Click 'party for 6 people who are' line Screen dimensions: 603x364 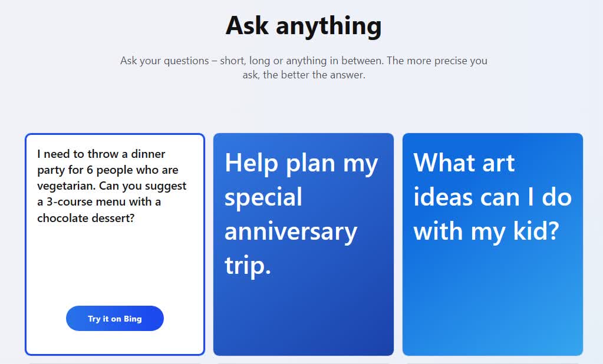108,170
